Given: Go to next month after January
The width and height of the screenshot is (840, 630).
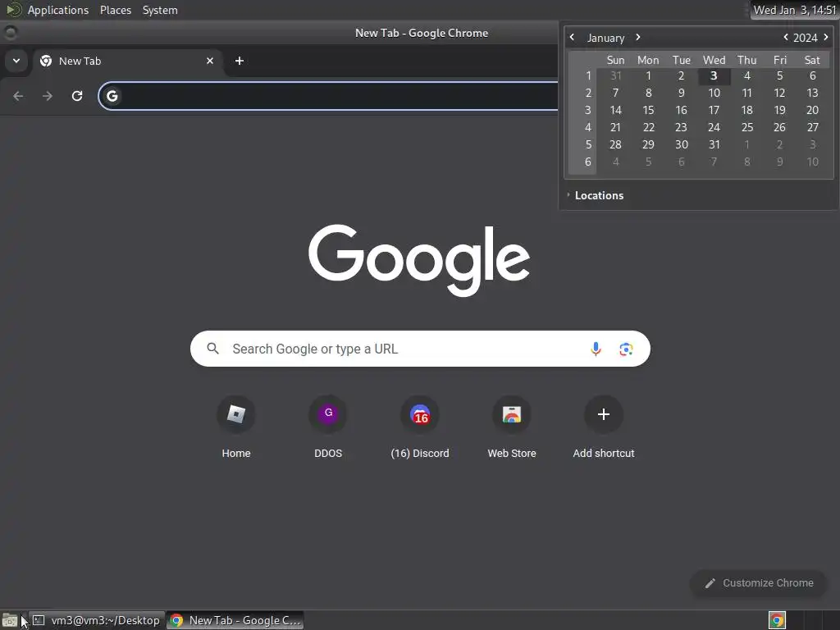Looking at the screenshot, I should 638,38.
